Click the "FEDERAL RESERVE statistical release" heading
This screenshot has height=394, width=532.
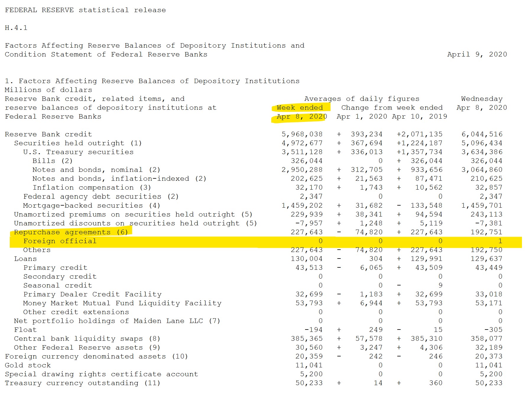[x=85, y=10]
